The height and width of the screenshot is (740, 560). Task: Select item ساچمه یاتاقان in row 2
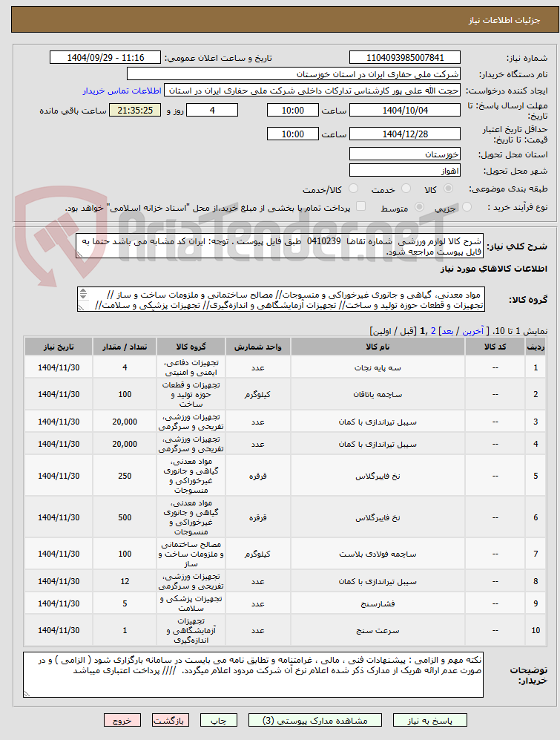click(378, 395)
